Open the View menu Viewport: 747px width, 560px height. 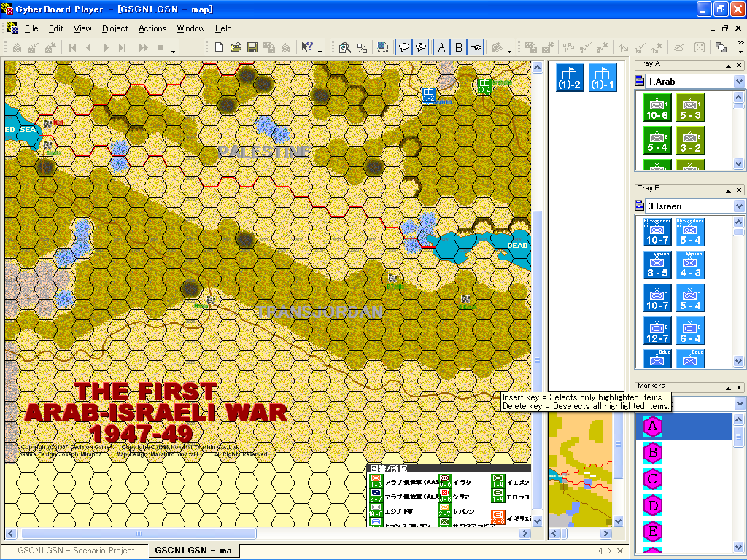pyautogui.click(x=82, y=28)
